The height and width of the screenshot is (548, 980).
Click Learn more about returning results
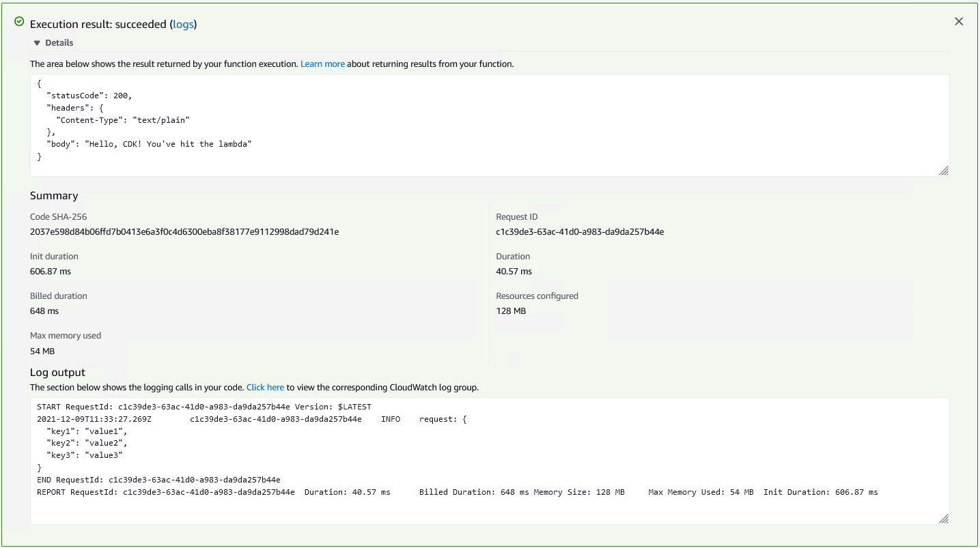pos(322,63)
